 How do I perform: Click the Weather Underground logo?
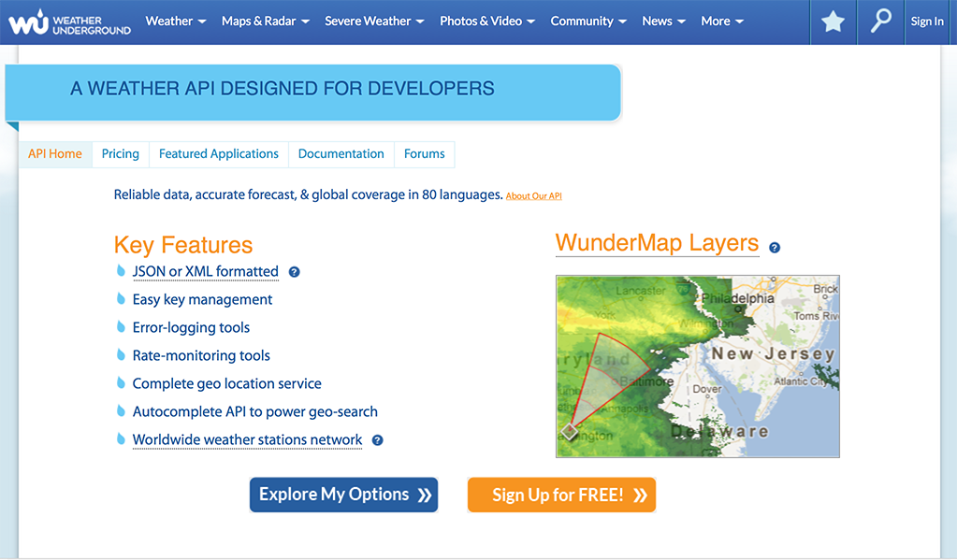(70, 22)
